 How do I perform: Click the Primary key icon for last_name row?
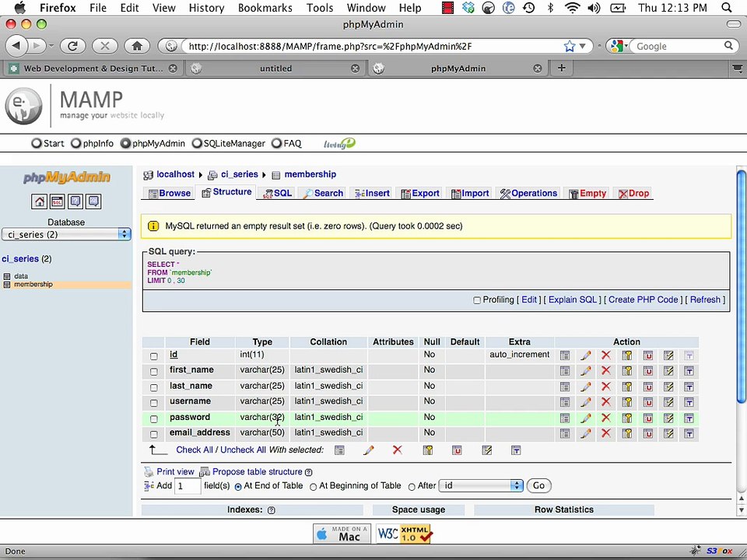coord(627,387)
